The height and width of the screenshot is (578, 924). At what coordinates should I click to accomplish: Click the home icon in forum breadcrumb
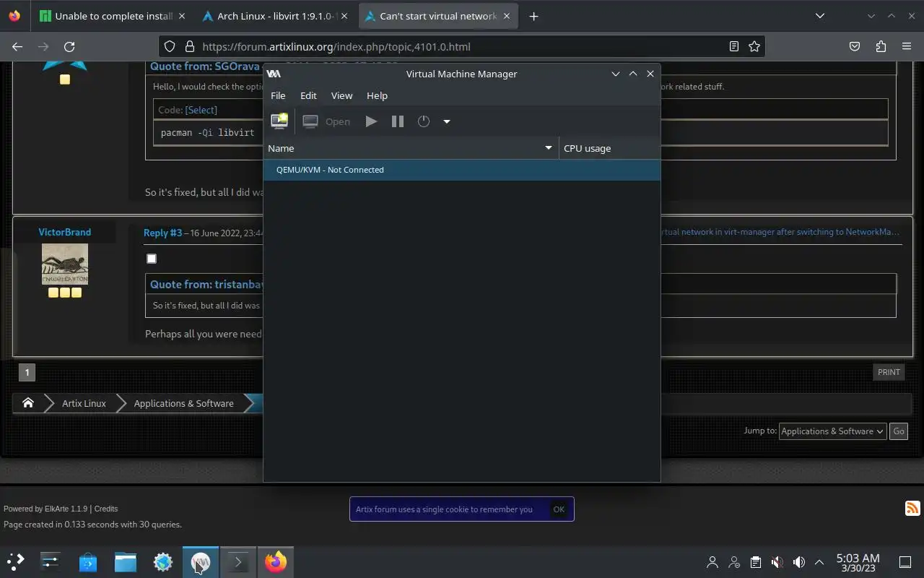[x=28, y=403]
